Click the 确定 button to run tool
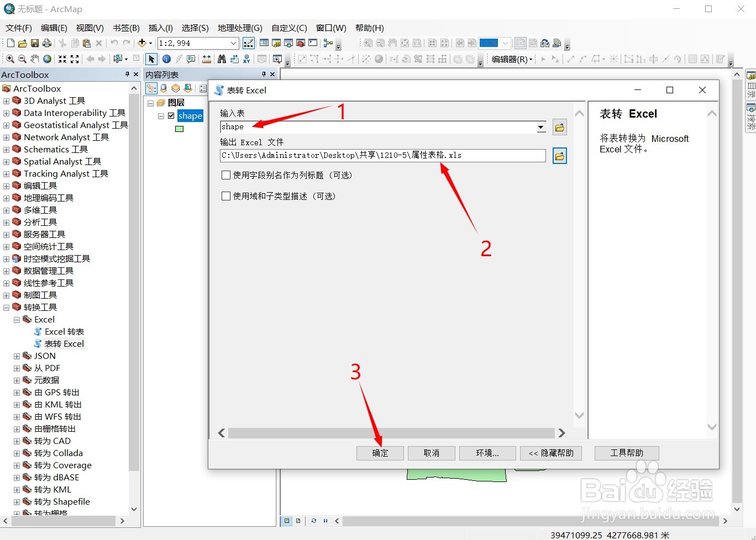The image size is (756, 540). (x=380, y=453)
